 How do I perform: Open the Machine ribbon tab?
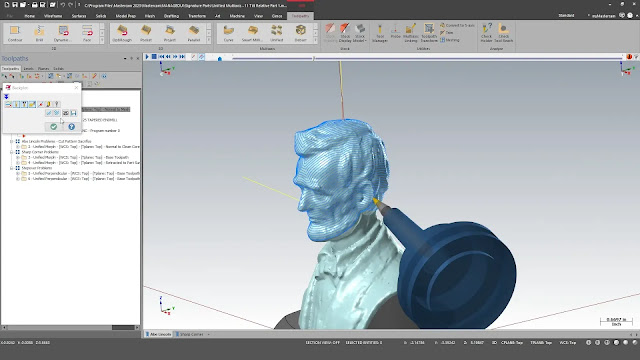coord(237,16)
